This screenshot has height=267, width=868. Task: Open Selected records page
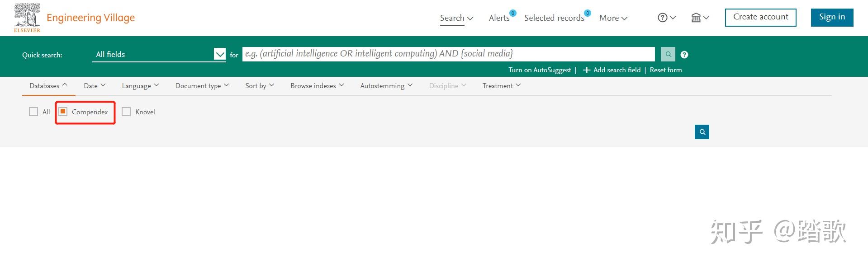click(x=554, y=18)
